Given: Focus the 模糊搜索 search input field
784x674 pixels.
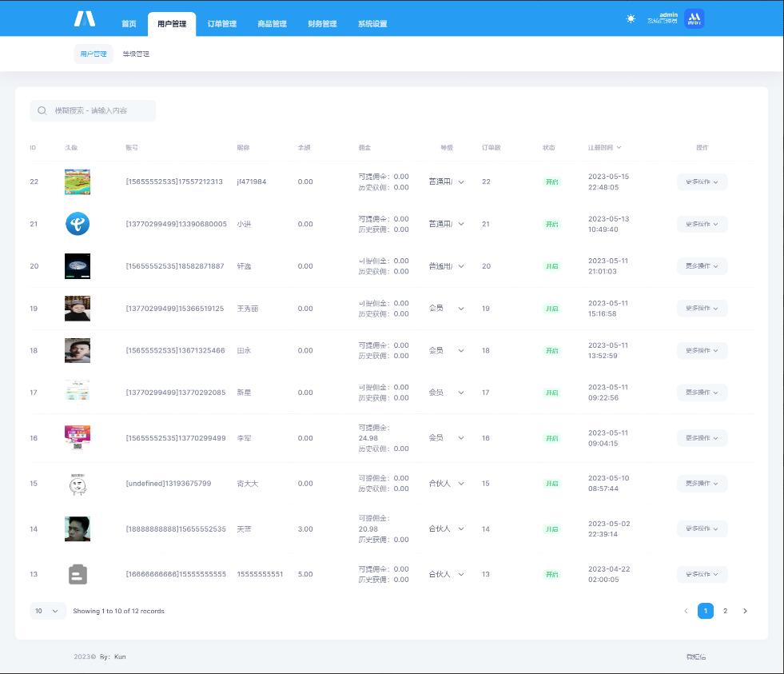Looking at the screenshot, I should click(x=100, y=111).
